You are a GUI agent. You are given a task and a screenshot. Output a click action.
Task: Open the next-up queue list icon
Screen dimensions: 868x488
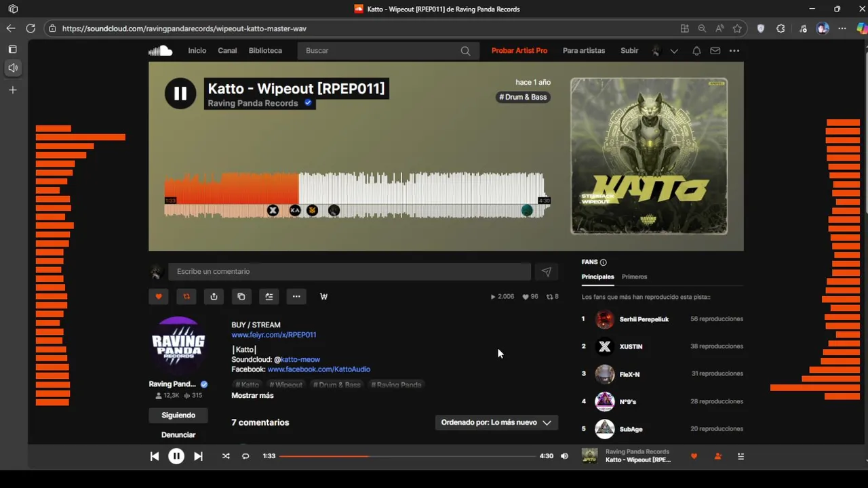coord(741,456)
